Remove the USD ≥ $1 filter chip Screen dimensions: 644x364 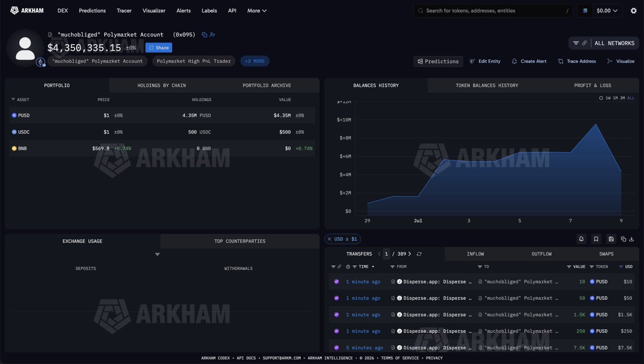tap(329, 239)
